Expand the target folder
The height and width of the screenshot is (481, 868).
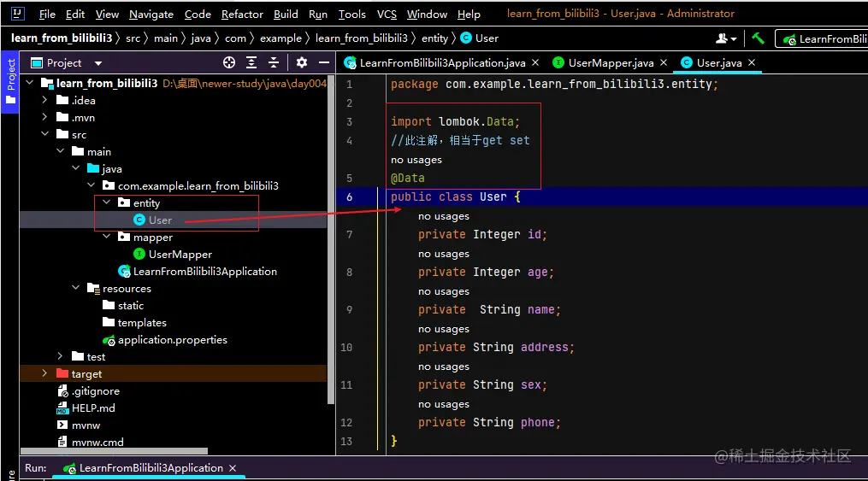click(x=44, y=373)
